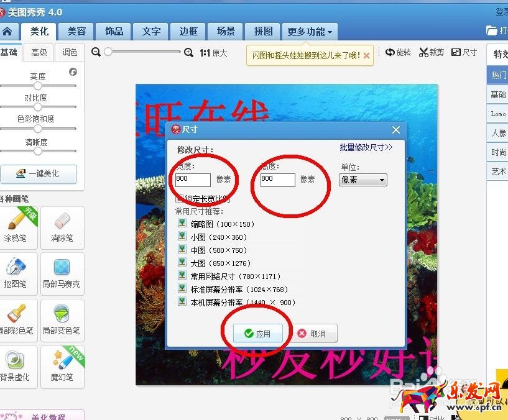
Task: Select the 魔幻笔 magic pen tool
Action: click(x=62, y=367)
